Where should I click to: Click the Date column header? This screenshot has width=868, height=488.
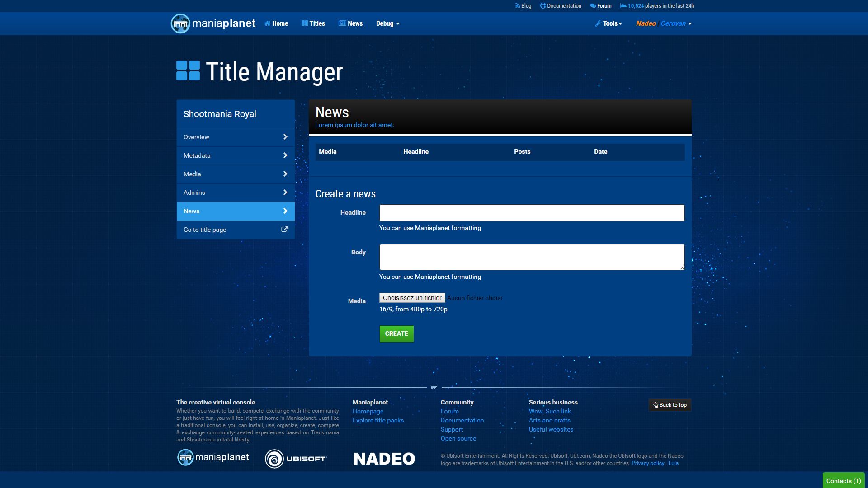600,151
